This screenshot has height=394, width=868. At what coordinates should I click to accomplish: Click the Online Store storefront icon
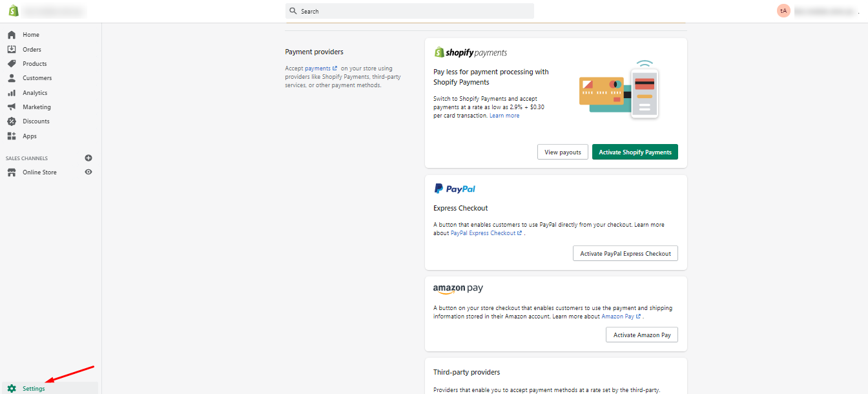coord(11,172)
